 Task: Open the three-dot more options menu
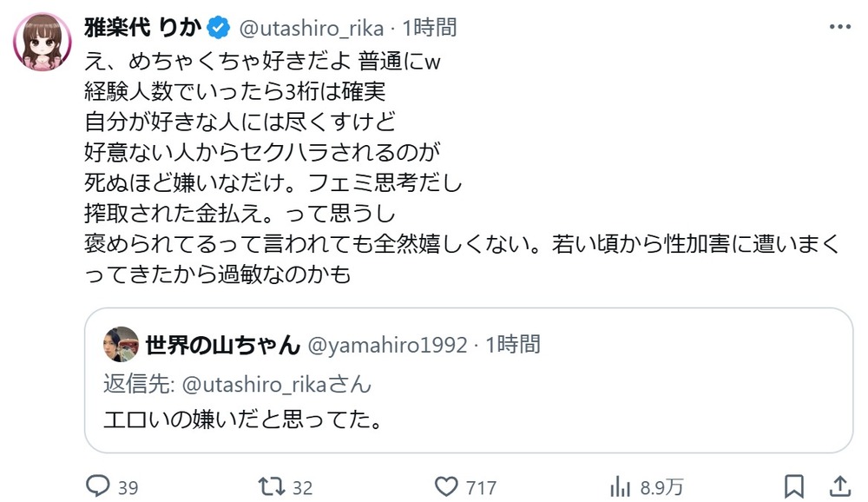point(839,27)
